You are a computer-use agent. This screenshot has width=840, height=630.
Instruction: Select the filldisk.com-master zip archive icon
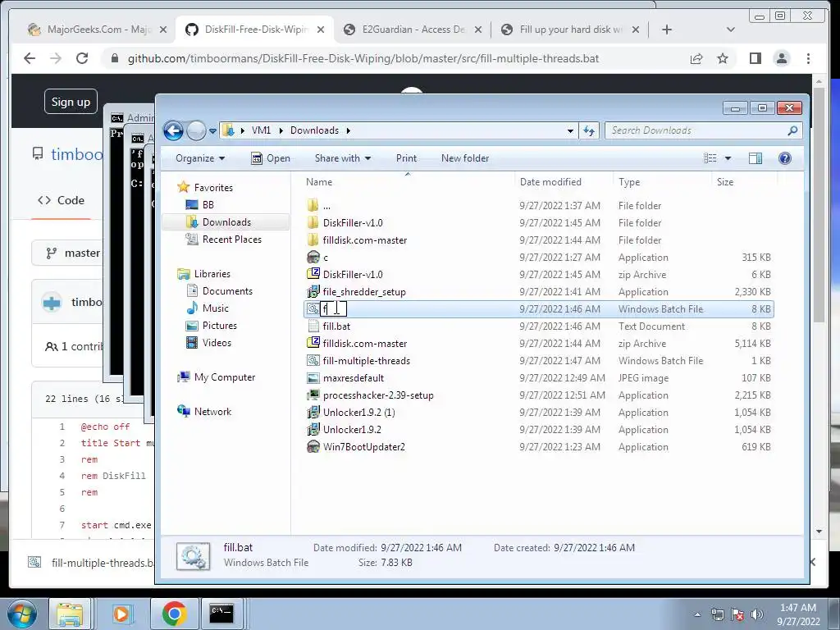tap(313, 344)
